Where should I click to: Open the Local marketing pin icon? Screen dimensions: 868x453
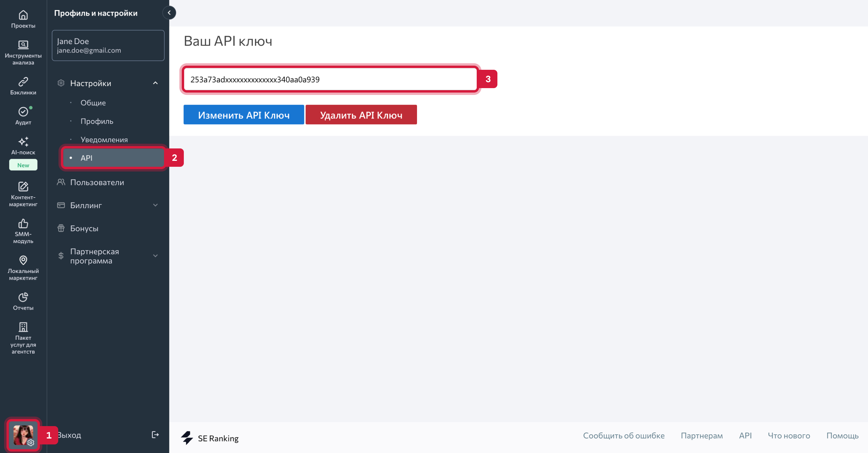click(x=23, y=260)
